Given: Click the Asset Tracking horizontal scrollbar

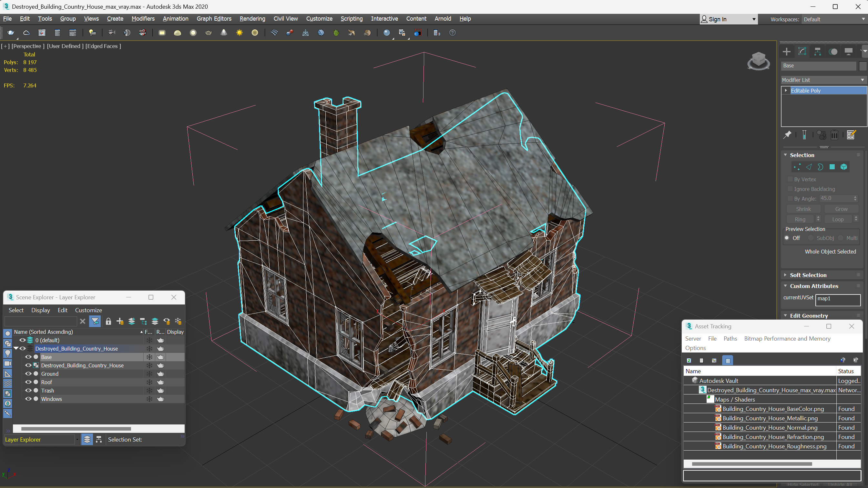Looking at the screenshot, I should coord(752,464).
